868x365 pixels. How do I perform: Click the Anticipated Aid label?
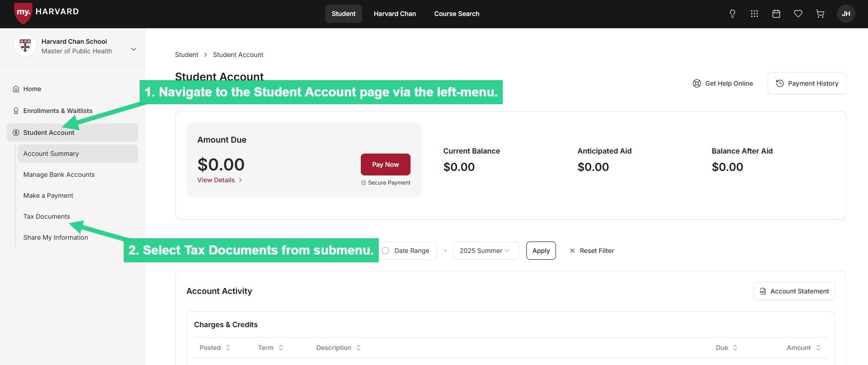[604, 151]
